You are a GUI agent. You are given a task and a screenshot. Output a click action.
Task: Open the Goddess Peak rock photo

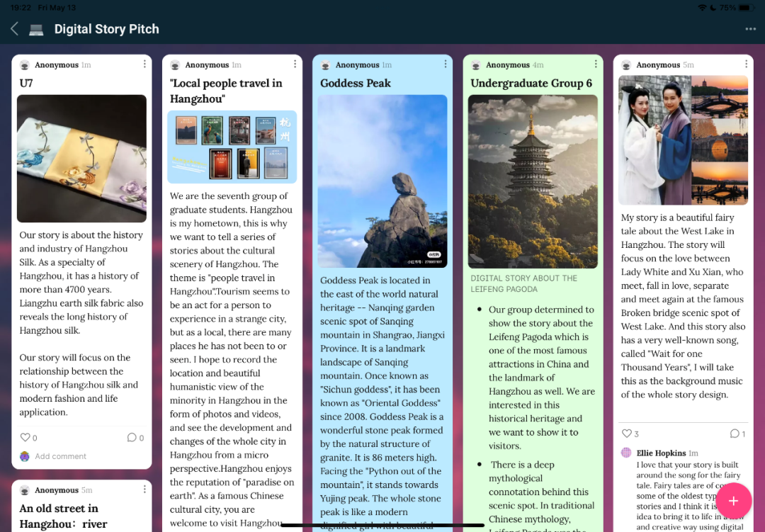point(382,181)
